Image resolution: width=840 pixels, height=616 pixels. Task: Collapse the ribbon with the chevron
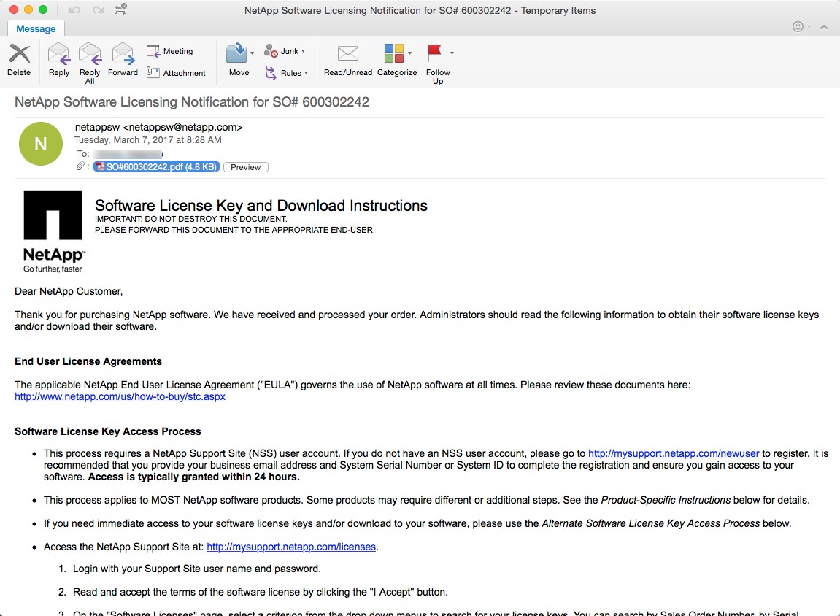[x=824, y=27]
